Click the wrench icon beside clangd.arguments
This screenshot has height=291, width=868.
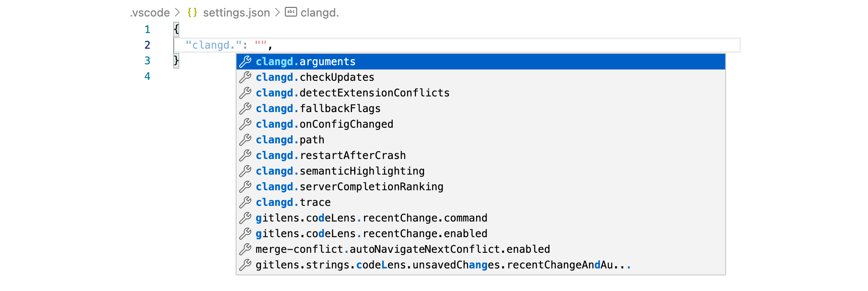(245, 62)
